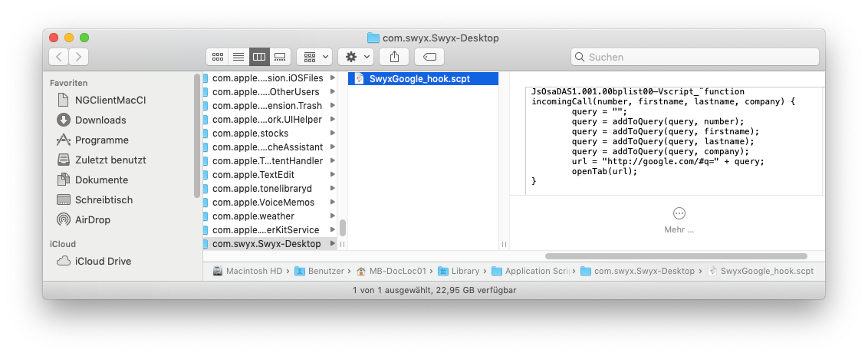Select the SwyxGoogle_hook.scpt file
Screen dimensions: 868x356
tap(419, 78)
